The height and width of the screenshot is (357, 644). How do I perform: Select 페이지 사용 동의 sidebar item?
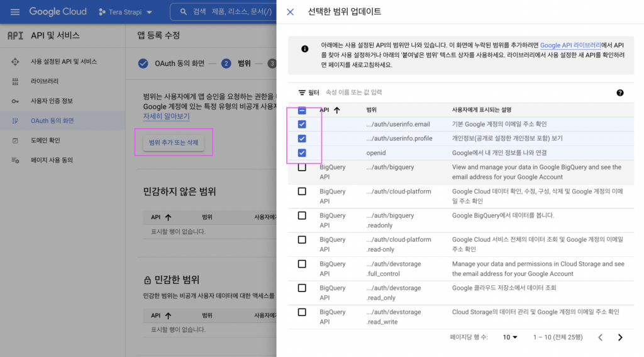[x=52, y=160]
